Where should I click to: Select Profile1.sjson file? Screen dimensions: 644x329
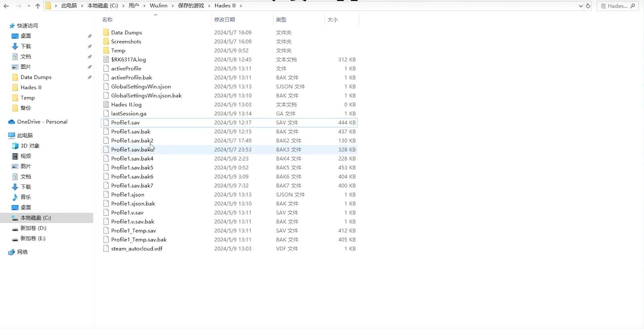point(128,194)
